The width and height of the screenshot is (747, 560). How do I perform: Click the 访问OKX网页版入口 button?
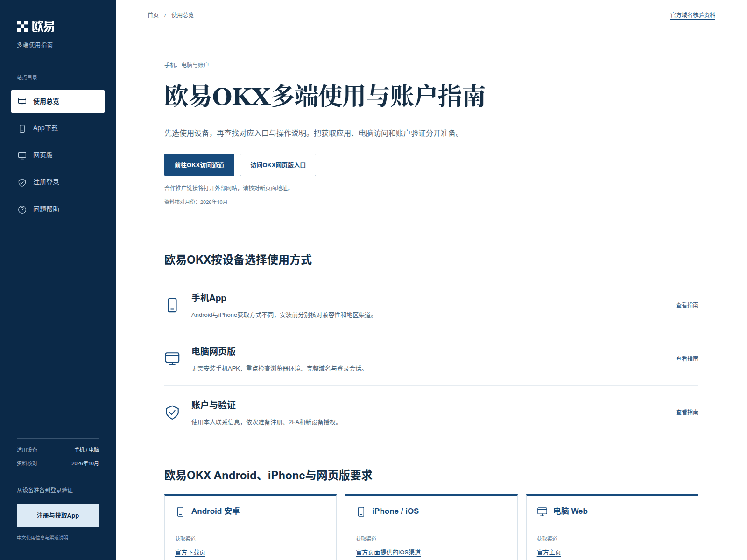point(278,165)
